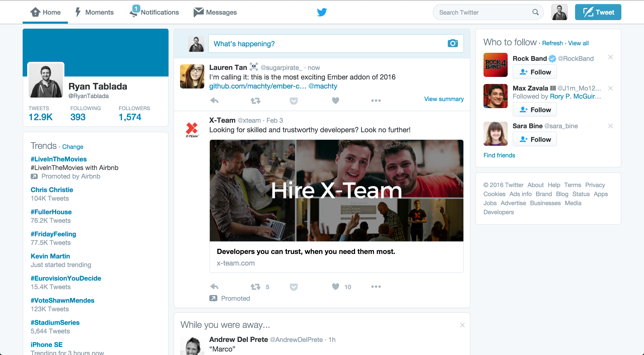Click the Home house icon
The image size is (644, 355).
(35, 12)
